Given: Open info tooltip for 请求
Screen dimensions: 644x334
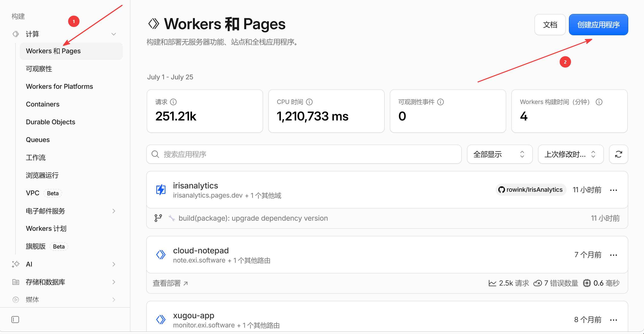Looking at the screenshot, I should point(173,102).
